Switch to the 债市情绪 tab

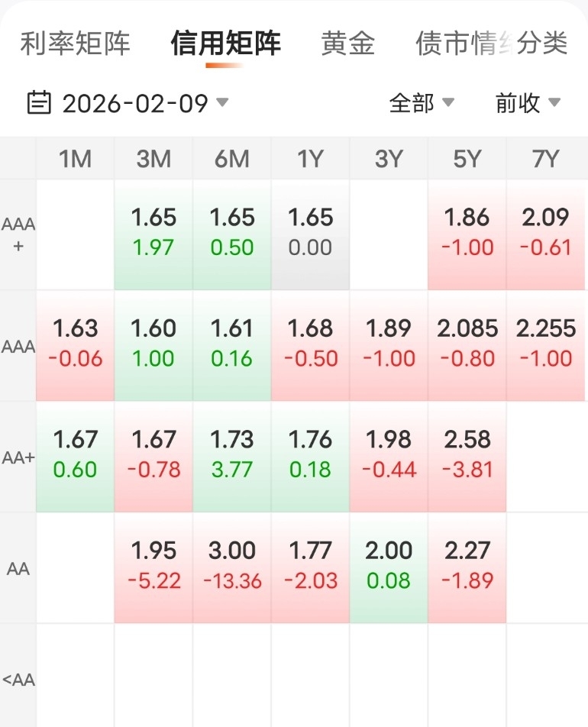[x=462, y=44]
